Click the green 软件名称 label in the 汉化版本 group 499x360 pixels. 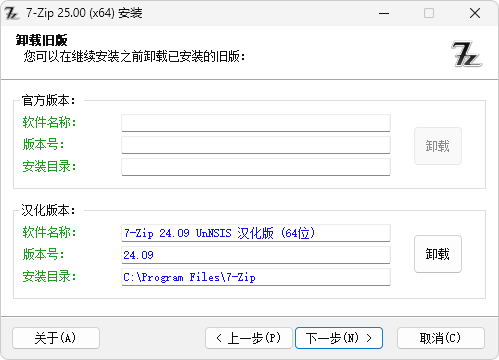pyautogui.click(x=49, y=232)
